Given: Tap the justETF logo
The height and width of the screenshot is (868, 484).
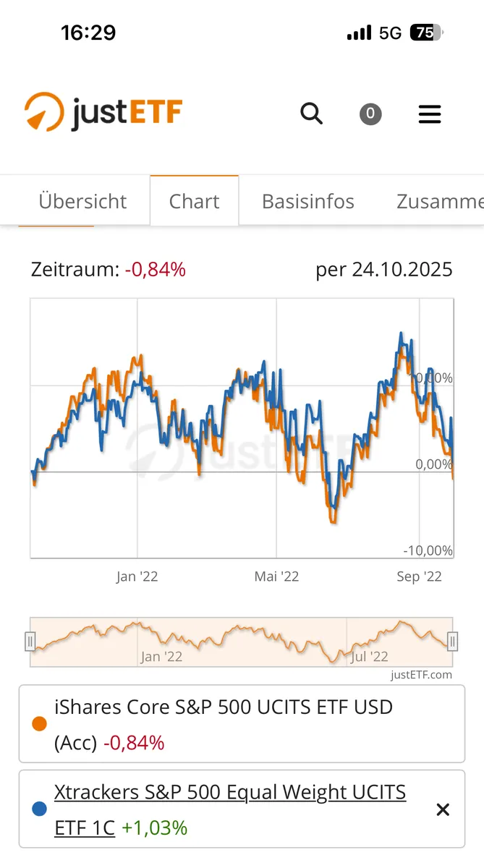Looking at the screenshot, I should 103,113.
